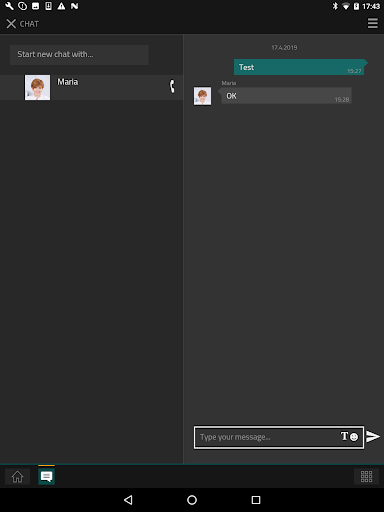Tap the 17.4.2019 date label
This screenshot has width=384, height=512.
pos(284,48)
